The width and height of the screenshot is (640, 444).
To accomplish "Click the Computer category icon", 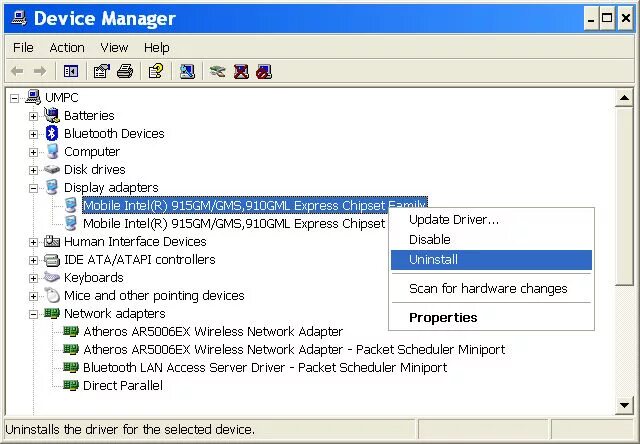I will [x=52, y=151].
